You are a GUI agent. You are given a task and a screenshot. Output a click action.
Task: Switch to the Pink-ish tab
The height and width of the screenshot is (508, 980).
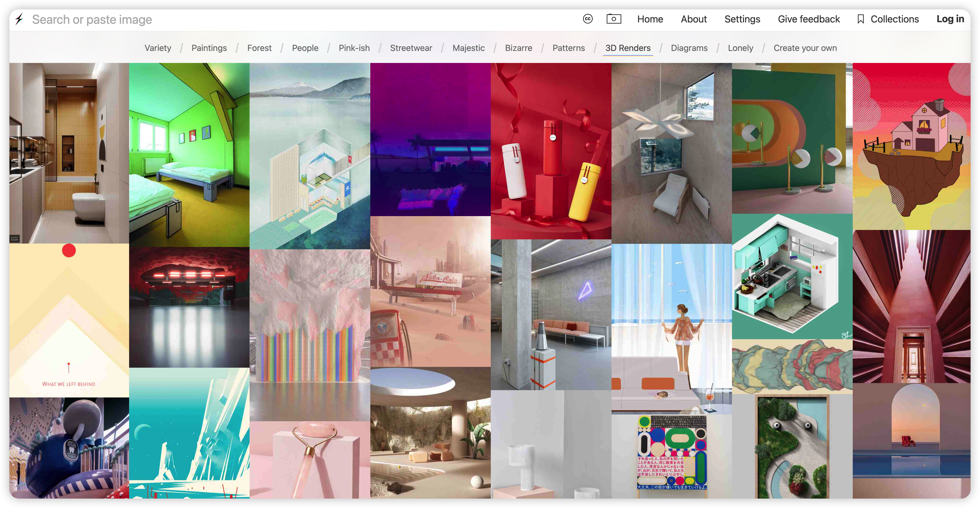coord(354,48)
